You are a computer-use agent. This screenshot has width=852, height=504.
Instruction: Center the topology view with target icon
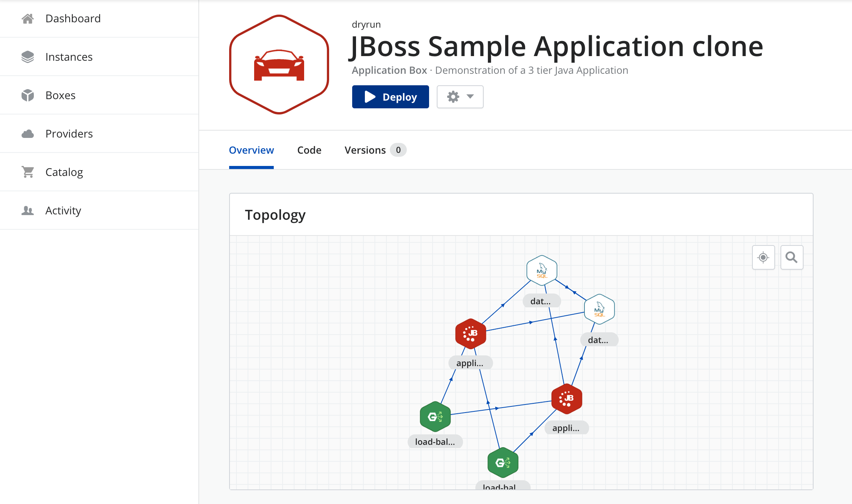(763, 257)
